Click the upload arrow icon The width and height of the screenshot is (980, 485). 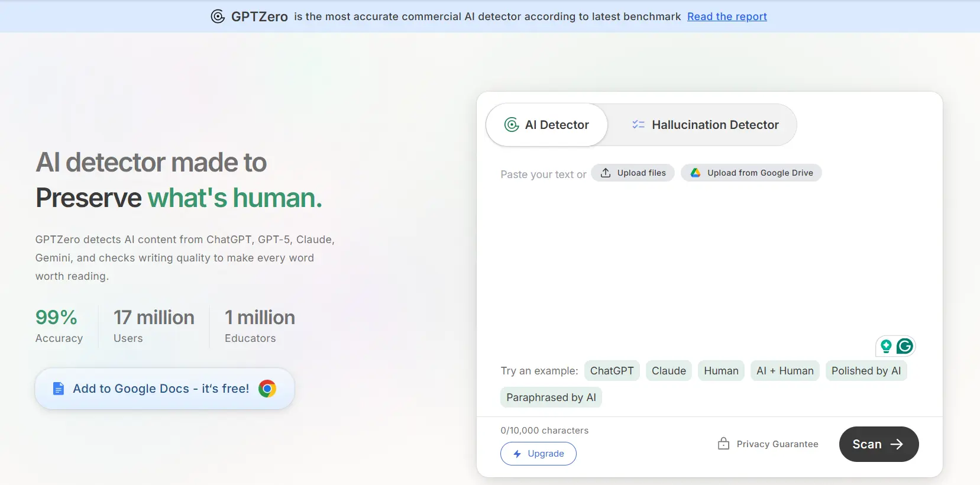(x=606, y=173)
